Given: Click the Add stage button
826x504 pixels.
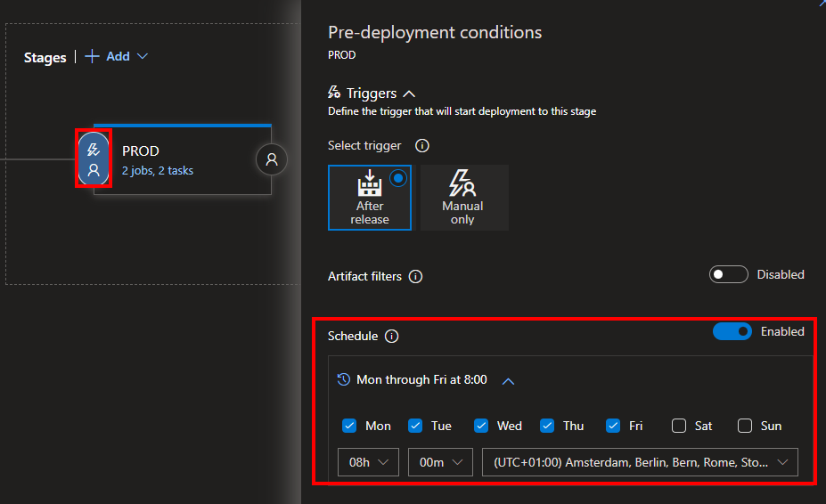Looking at the screenshot, I should click(109, 56).
